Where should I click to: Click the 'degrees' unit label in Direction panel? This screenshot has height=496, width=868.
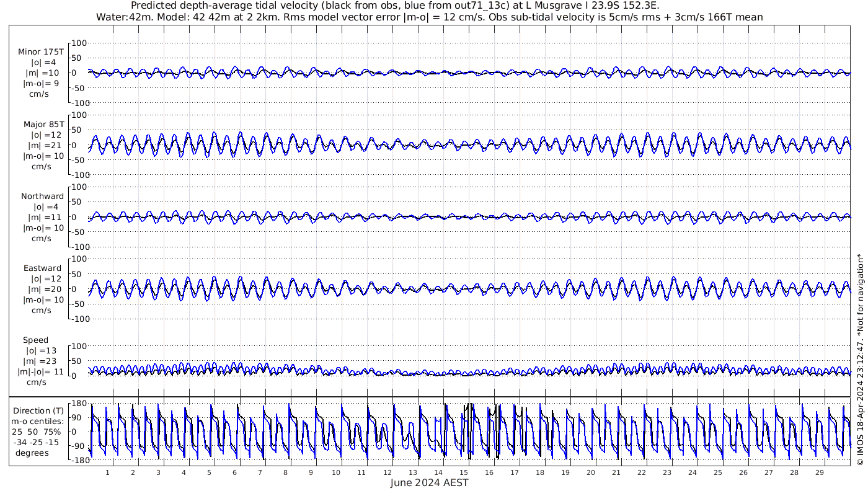pyautogui.click(x=32, y=453)
